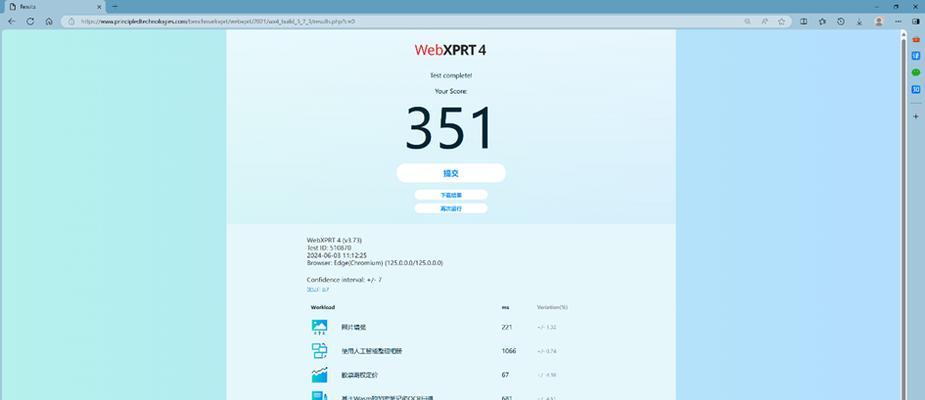
Task: Switch to the Results tab
Action: coord(53,6)
